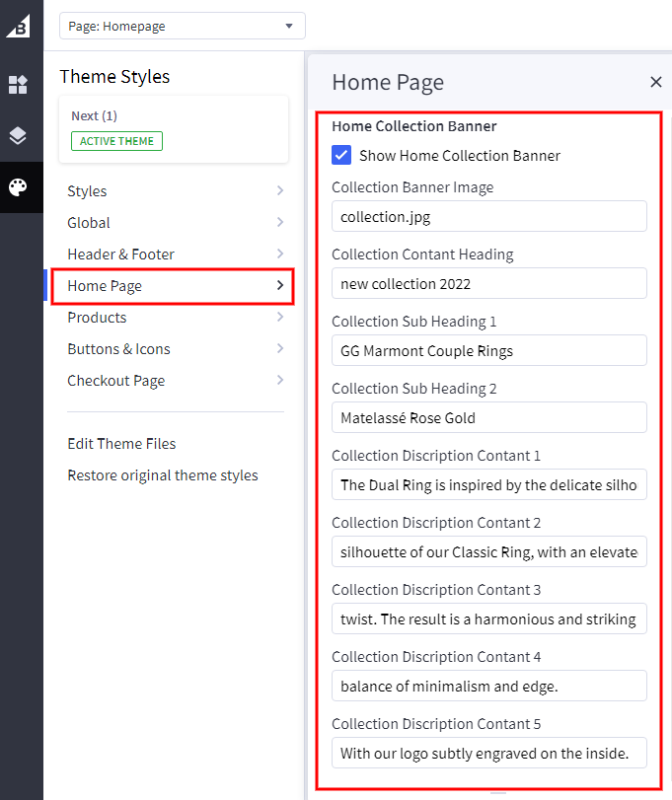Screen dimensions: 672x800
Task: Open the layers icon in left sidebar
Action: click(19, 136)
